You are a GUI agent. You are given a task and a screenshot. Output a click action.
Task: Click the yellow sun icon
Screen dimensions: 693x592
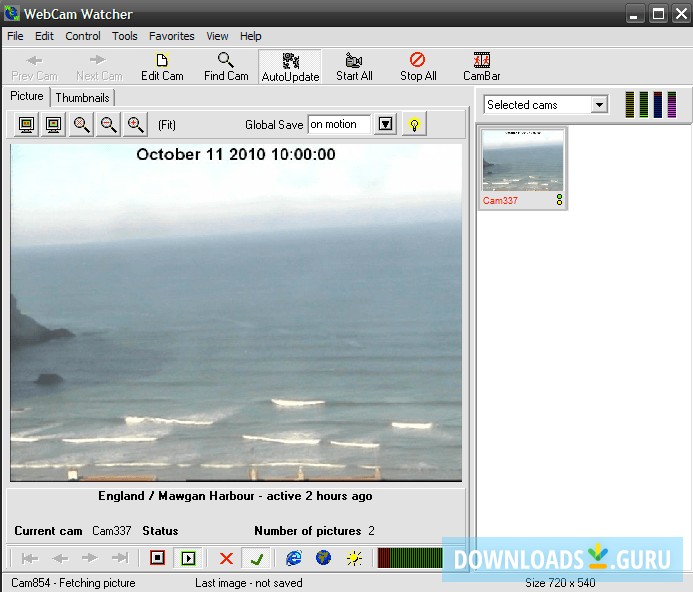354,558
